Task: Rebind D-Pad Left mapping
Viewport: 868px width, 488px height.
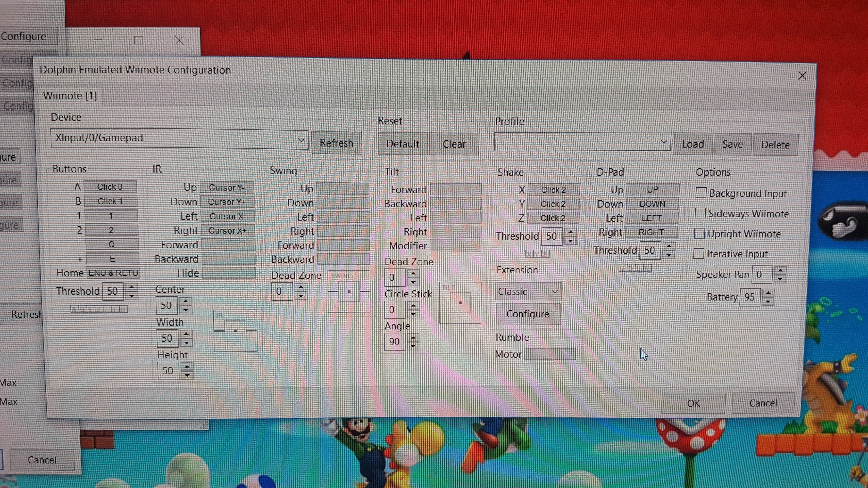Action: tap(652, 218)
